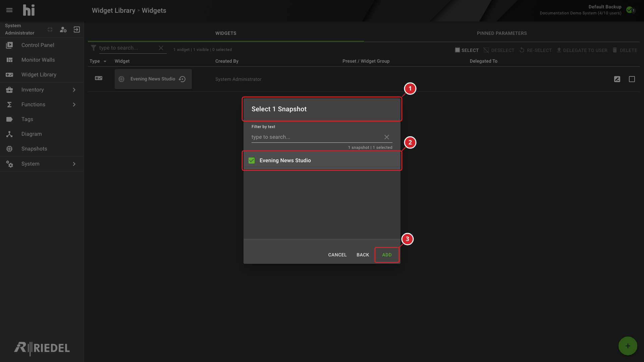Image resolution: width=644 pixels, height=362 pixels.
Task: Click Add to confirm snapshot
Action: tap(387, 255)
